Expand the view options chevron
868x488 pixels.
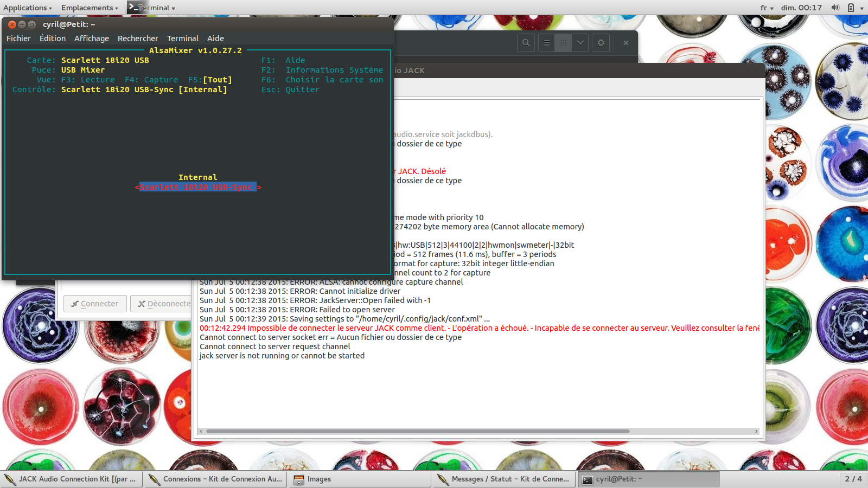pos(580,43)
